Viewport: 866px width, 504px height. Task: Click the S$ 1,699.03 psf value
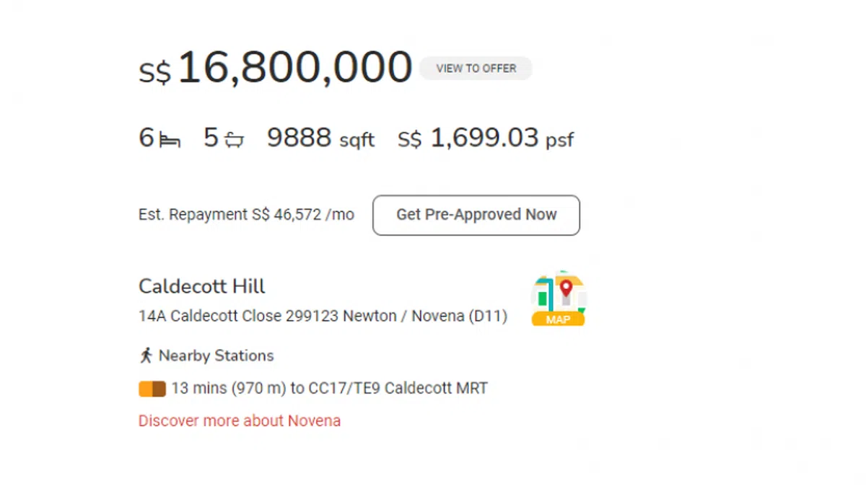[485, 138]
